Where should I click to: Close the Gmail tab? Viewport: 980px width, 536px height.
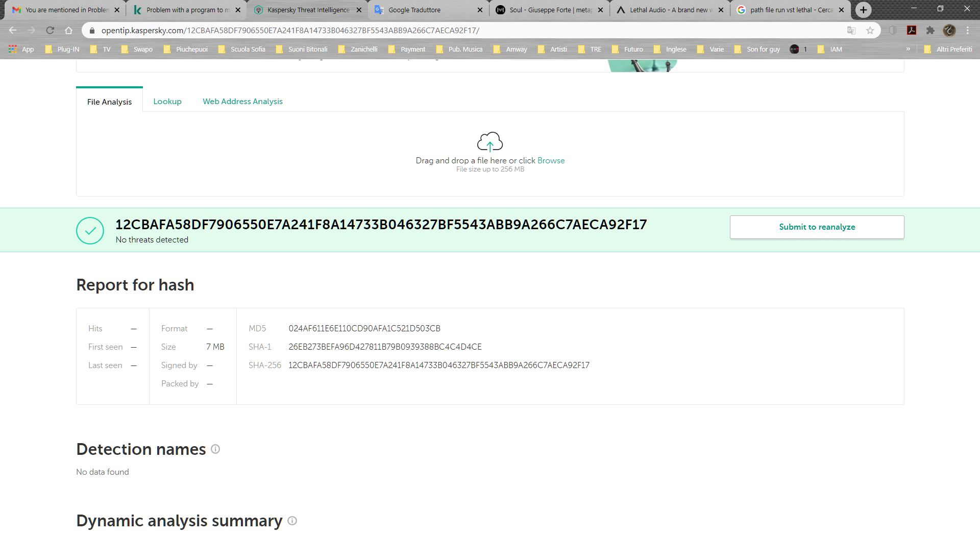pyautogui.click(x=117, y=10)
